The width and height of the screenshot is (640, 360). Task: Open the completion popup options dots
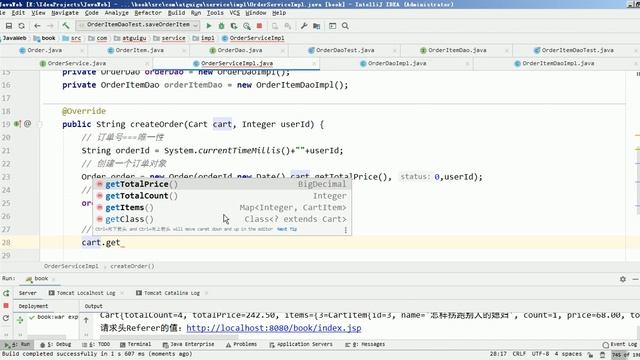[345, 230]
